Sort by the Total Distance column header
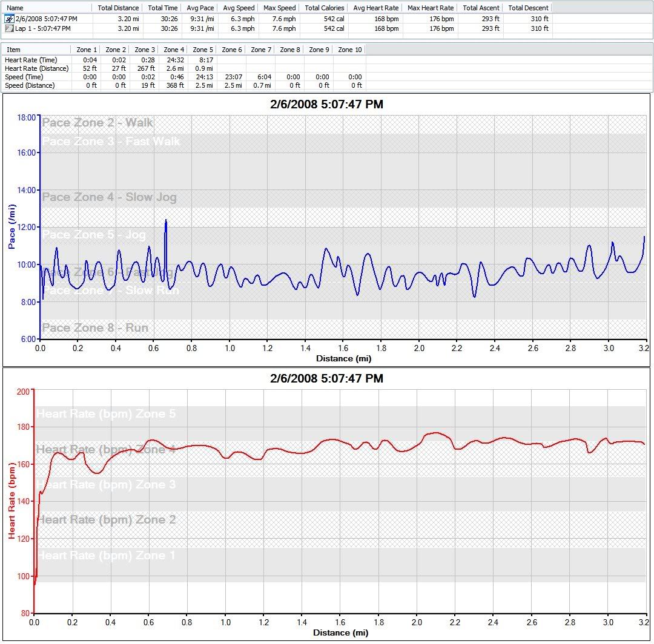This screenshot has width=654, height=644. 118,8
